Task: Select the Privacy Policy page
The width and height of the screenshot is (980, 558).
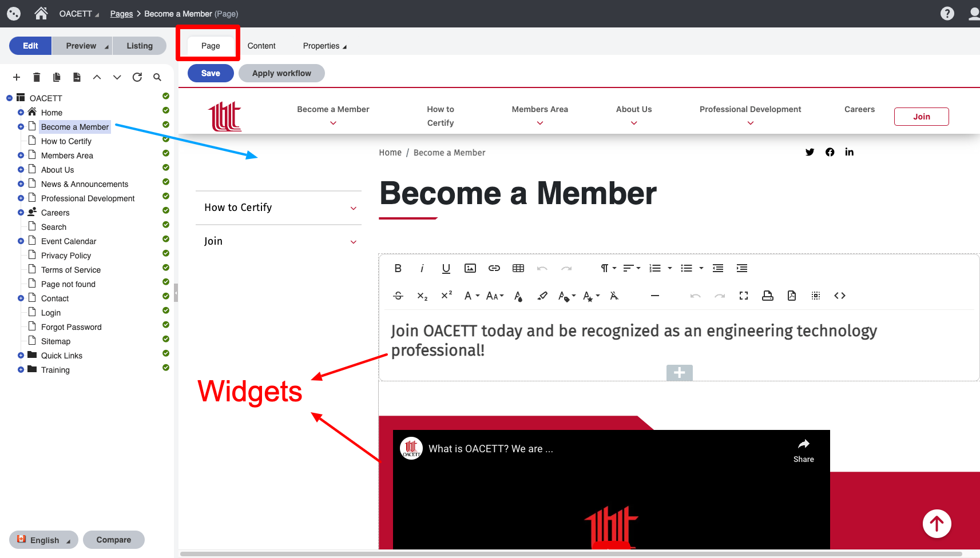Action: (x=66, y=256)
